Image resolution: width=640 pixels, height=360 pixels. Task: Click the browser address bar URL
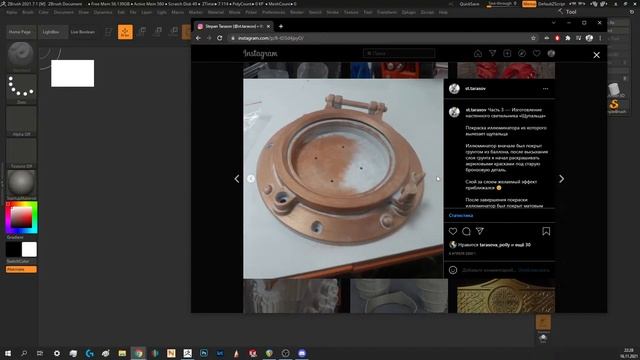click(270, 38)
